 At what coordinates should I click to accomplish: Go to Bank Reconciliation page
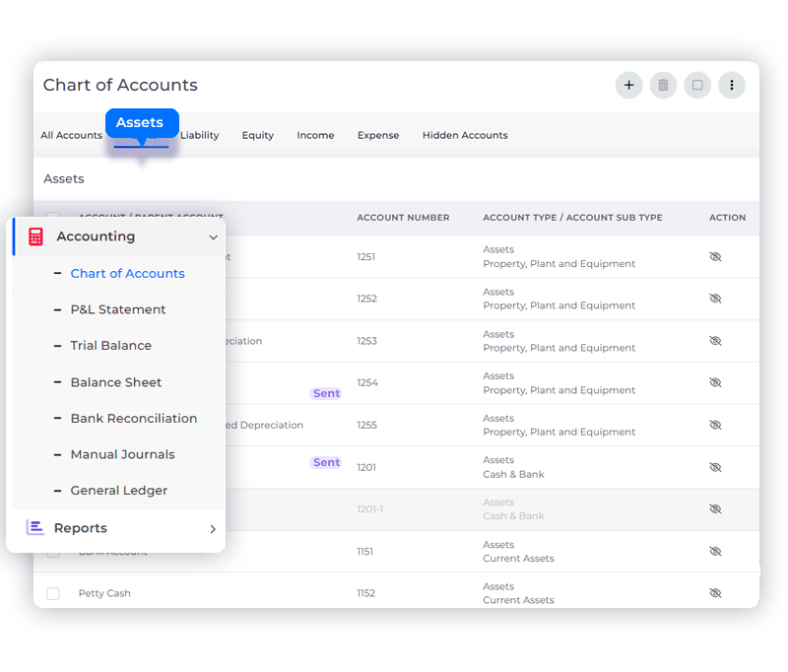click(134, 418)
